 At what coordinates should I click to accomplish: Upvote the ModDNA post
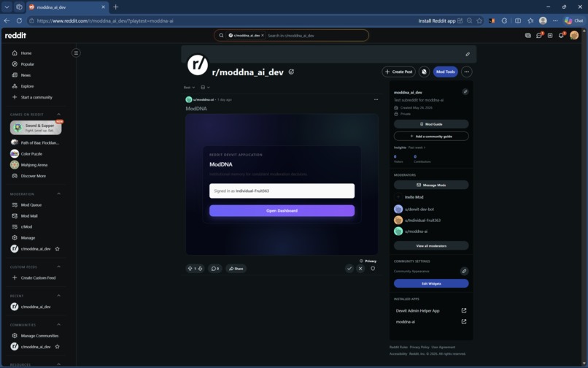[190, 269]
